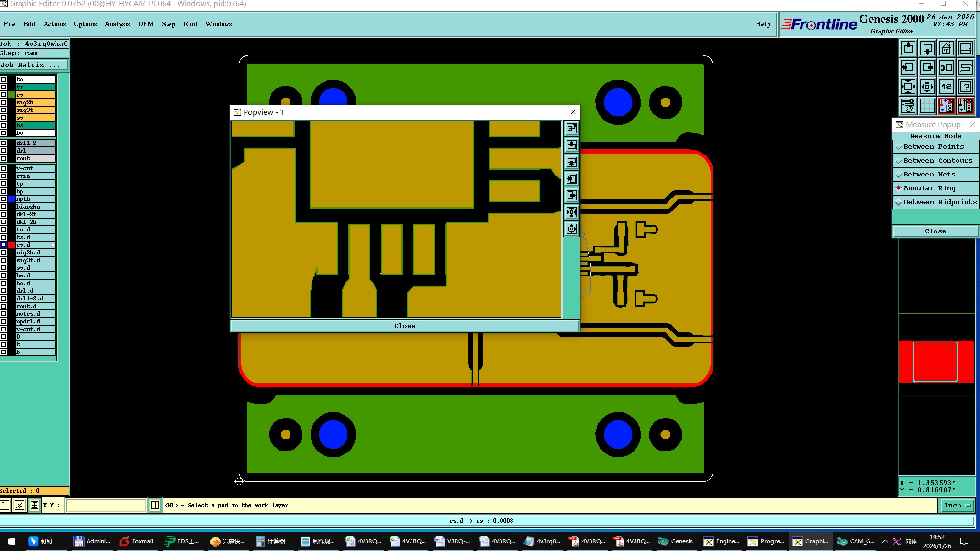Viewport: 980px width, 551px height.
Task: Open the Job Matrix selector
Action: tap(34, 65)
